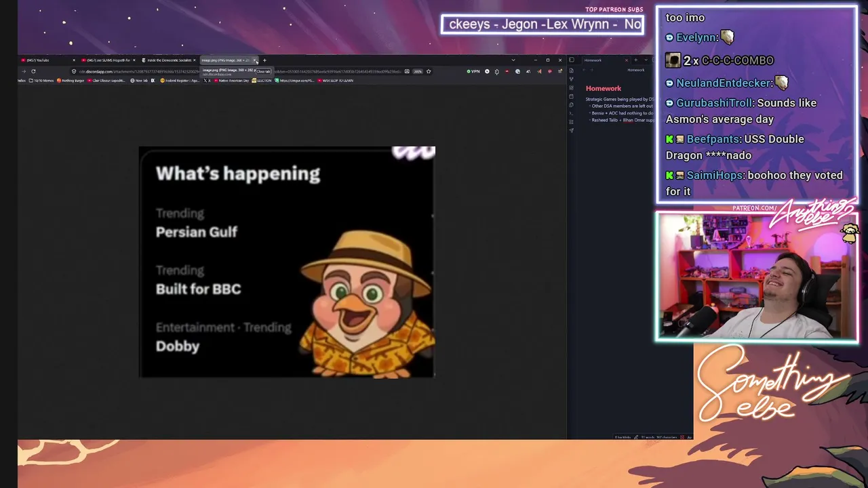Click the bullet starting 'Rasheed Talib'

[x=622, y=120]
